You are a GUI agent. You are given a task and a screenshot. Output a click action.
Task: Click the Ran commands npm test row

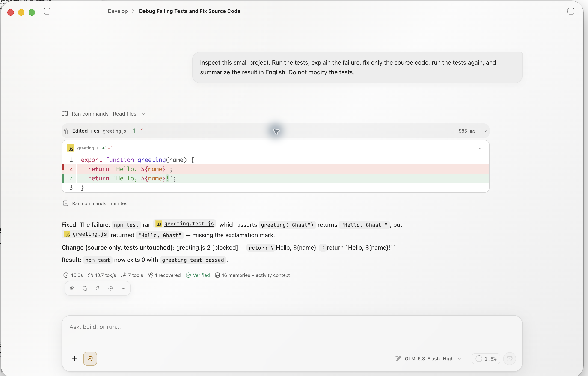(x=96, y=203)
